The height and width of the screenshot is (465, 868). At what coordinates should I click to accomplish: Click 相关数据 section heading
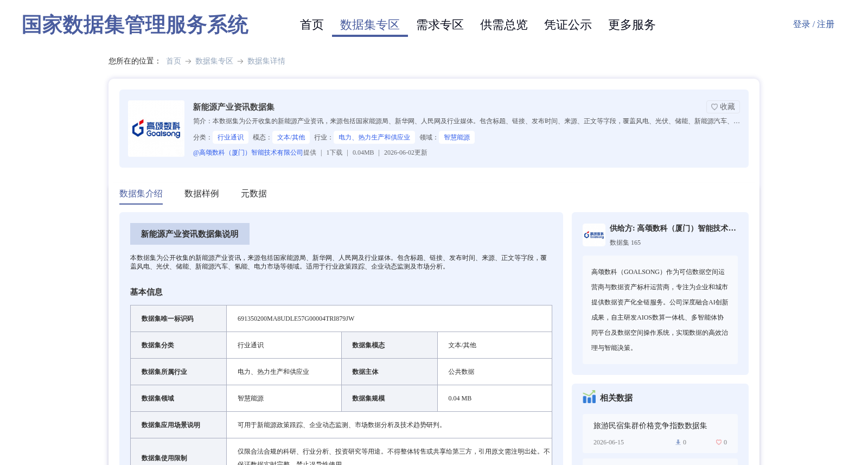pyautogui.click(x=616, y=398)
